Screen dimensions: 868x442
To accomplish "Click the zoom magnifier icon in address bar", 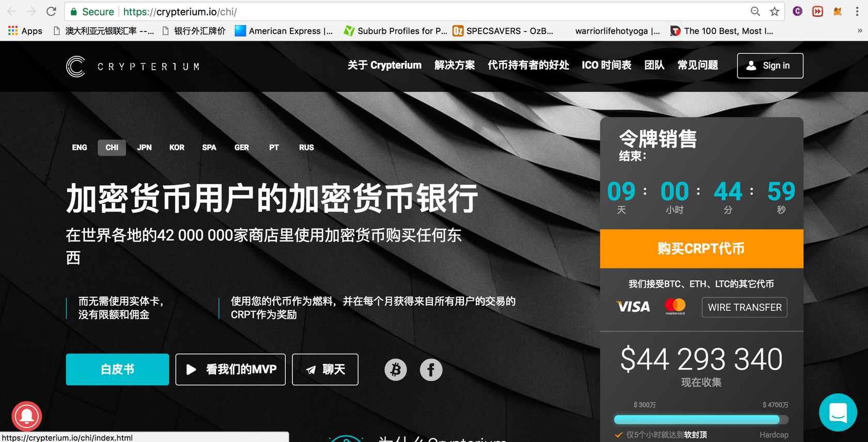I will (755, 11).
